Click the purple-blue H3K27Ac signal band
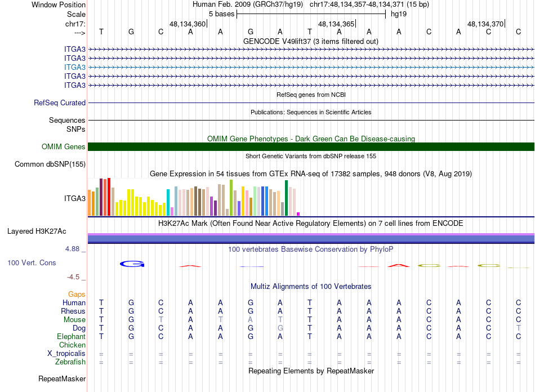This screenshot has height=392, width=535. coord(311,238)
